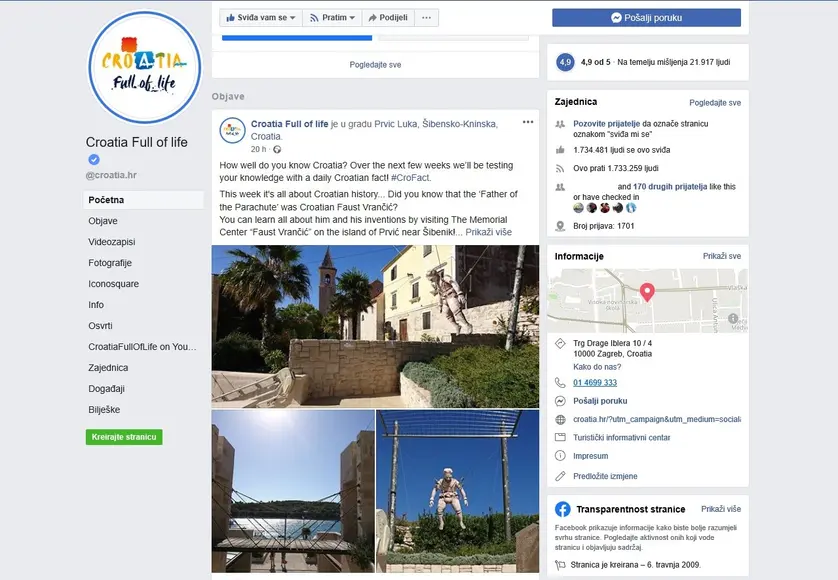Click the verified badge under the page name
Image resolution: width=838 pixels, height=580 pixels.
click(94, 160)
